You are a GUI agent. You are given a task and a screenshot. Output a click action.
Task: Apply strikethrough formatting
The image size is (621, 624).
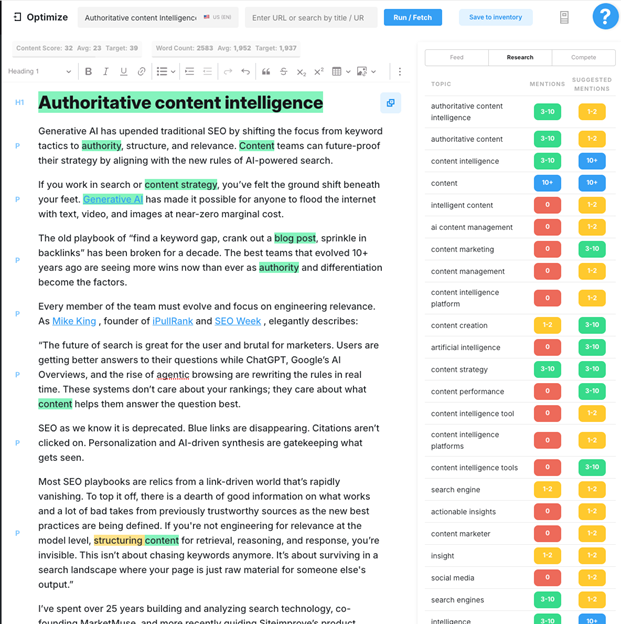[x=283, y=72]
